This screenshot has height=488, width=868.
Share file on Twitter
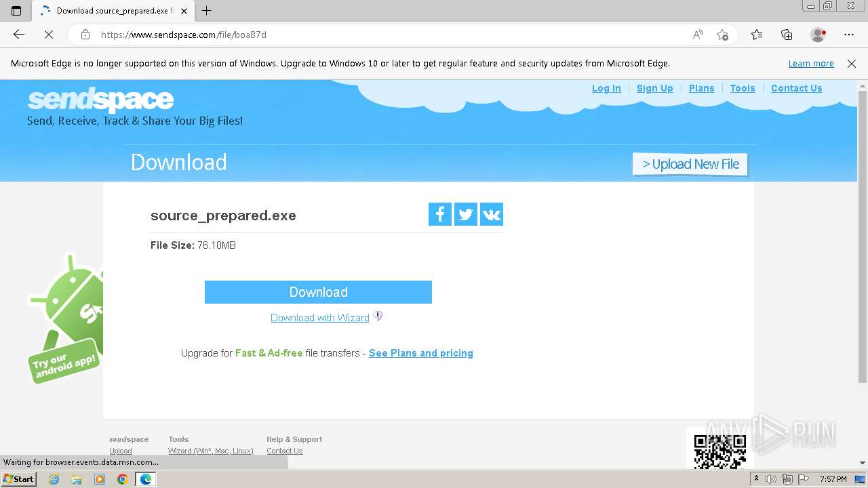coord(465,214)
